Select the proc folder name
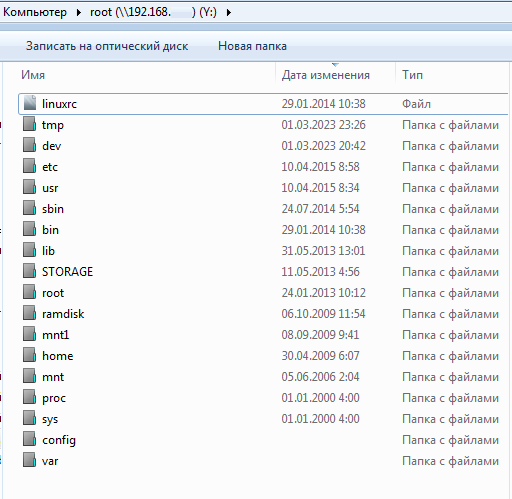The height and width of the screenshot is (499, 512). 54,399
